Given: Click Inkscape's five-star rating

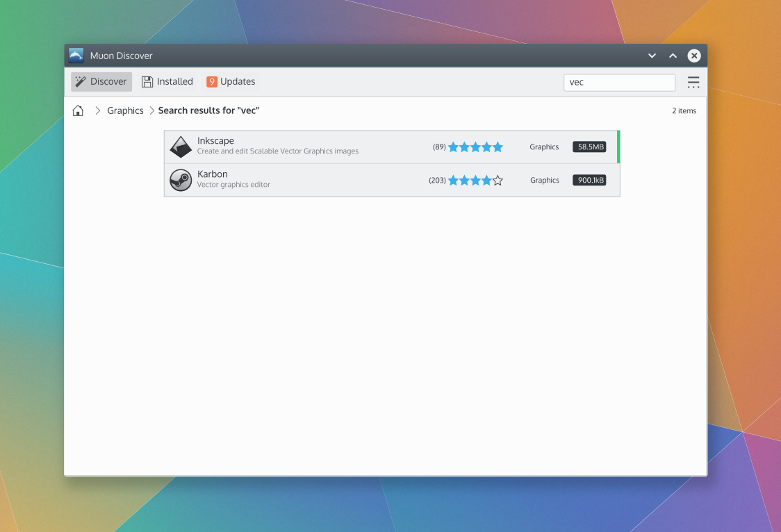Looking at the screenshot, I should (475, 147).
